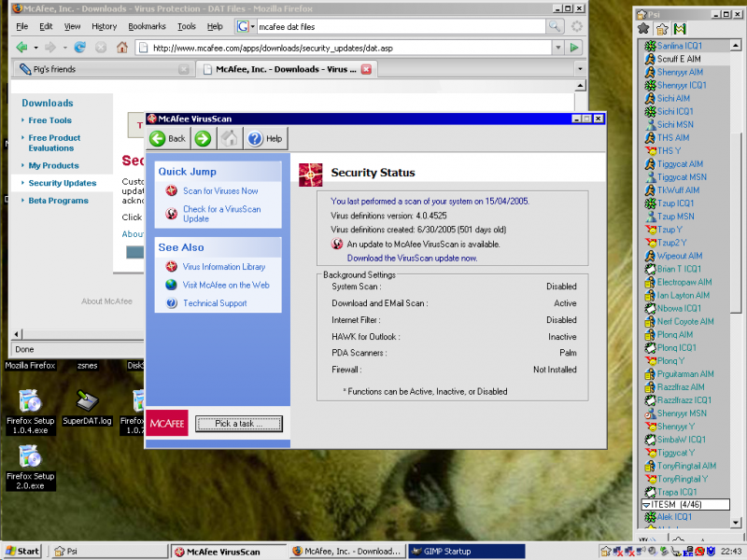Open the address bar history dropdown
This screenshot has height=560, width=747.
[x=557, y=48]
